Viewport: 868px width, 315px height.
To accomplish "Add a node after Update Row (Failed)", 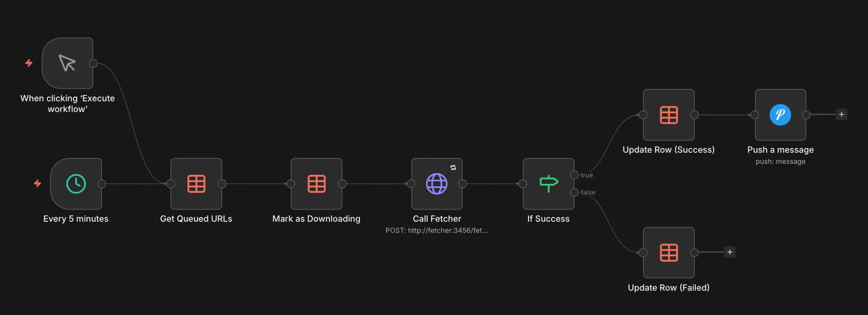I will coord(730,252).
